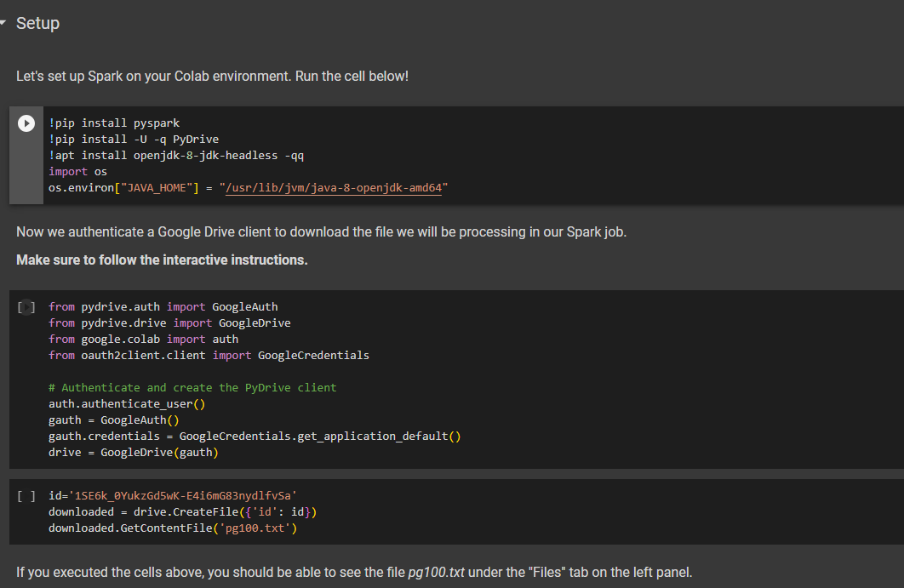
Task: Select the Setup heading text
Action: coord(37,23)
